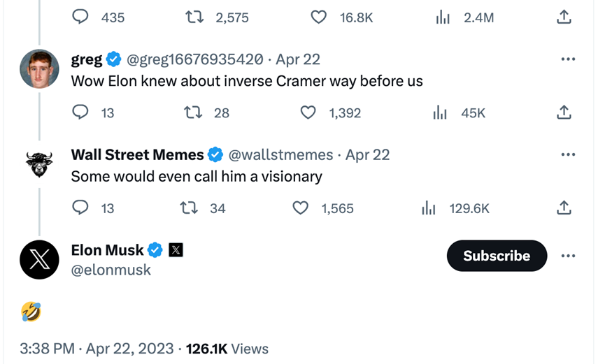Screen dimensions: 605x364
Task: Repost the Wall Street Memes tweet
Action: (188, 208)
